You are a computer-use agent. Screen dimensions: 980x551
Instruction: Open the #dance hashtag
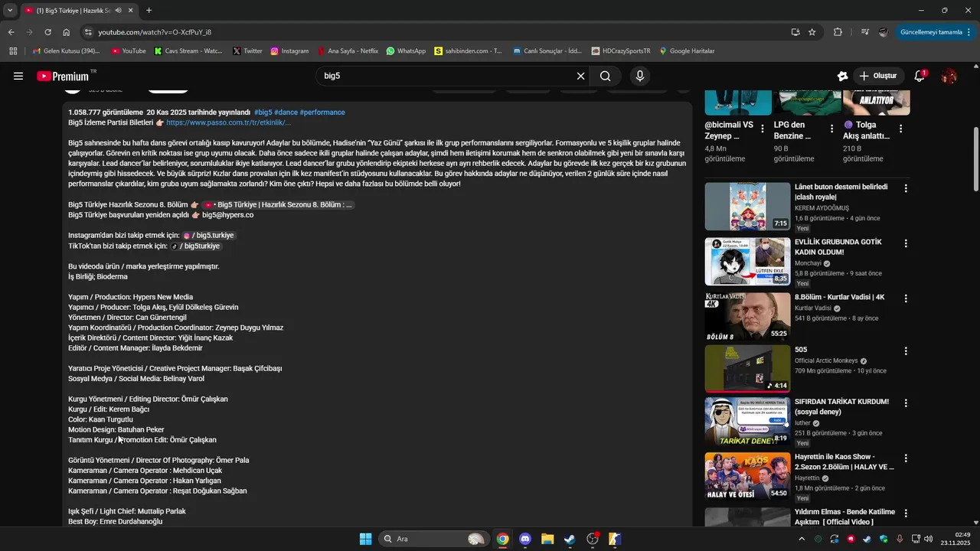click(x=286, y=112)
